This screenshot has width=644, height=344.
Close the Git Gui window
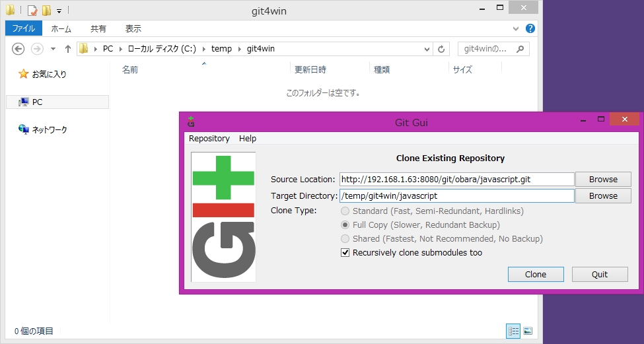click(625, 119)
